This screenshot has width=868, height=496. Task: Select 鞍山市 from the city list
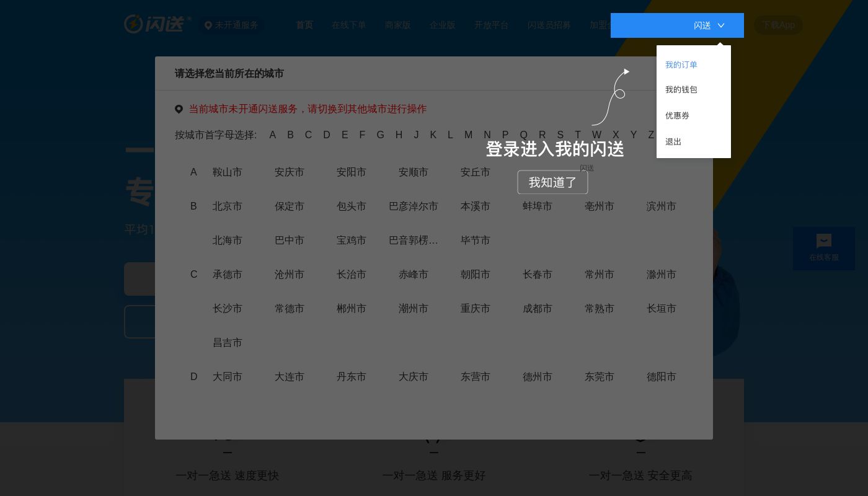click(228, 172)
